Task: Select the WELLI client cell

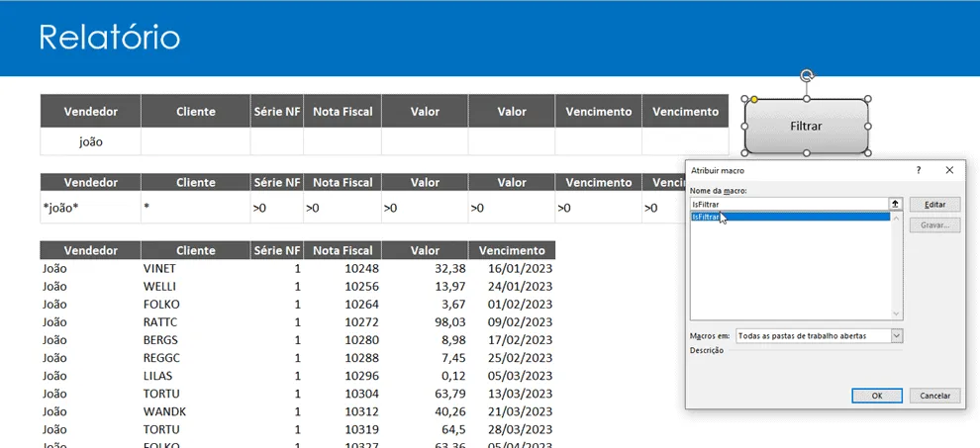Action: [196, 287]
